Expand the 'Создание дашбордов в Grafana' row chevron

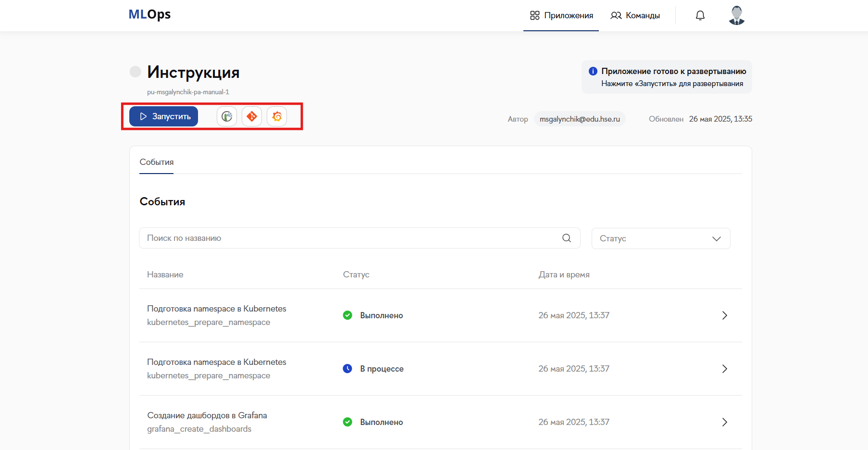(724, 422)
